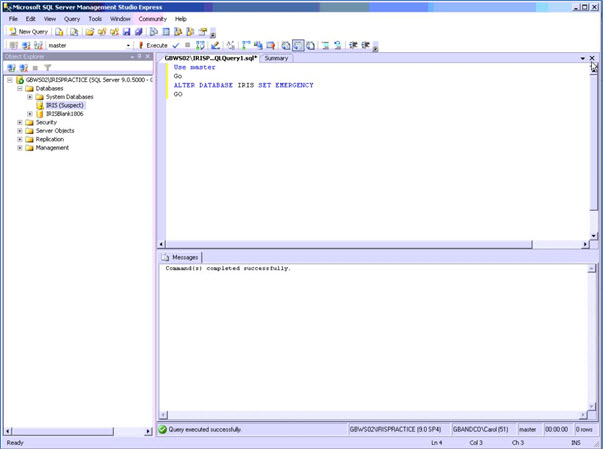Image resolution: width=603 pixels, height=449 pixels.
Task: Toggle SQLCMD Mode
Action: click(x=270, y=45)
